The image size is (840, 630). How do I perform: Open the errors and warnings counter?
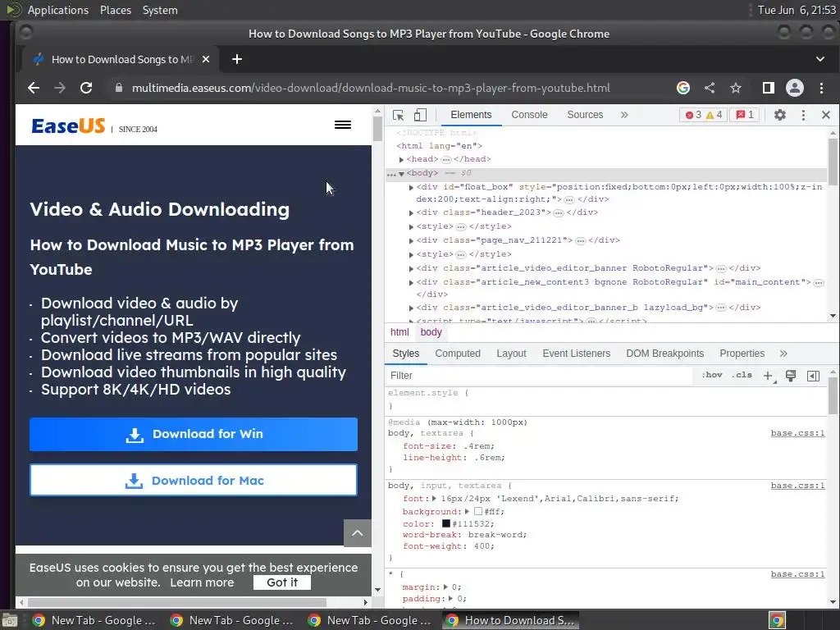click(704, 115)
